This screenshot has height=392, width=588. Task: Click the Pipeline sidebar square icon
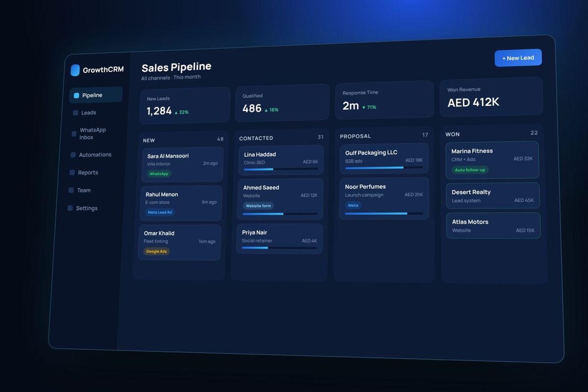[x=76, y=96]
